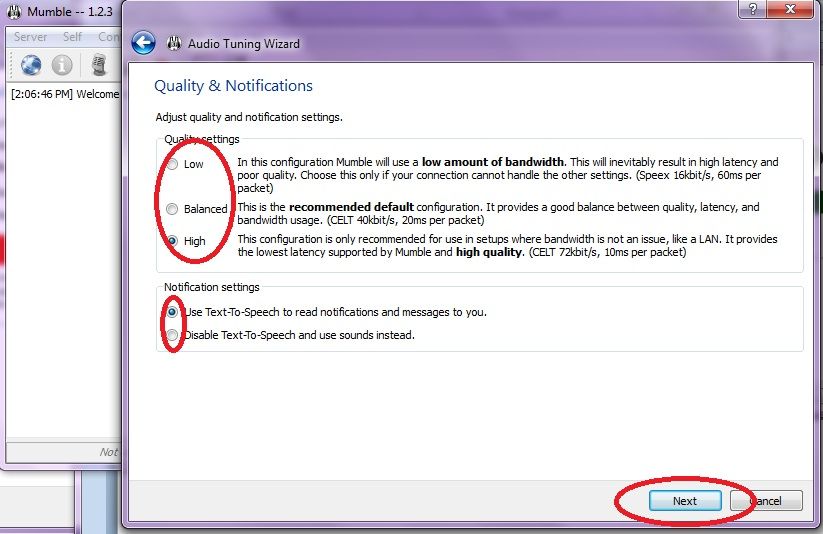
Task: Click the 2:06:46 PM Welcome log entry
Action: coord(65,94)
